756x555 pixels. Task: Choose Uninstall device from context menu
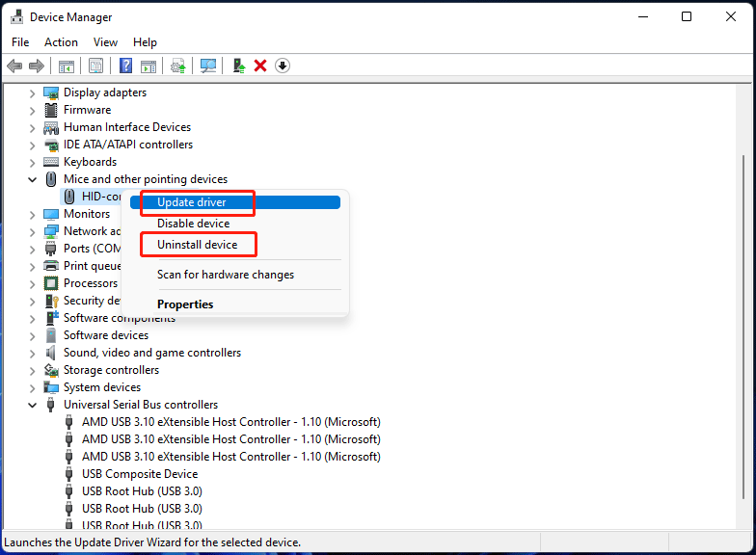pos(235,245)
